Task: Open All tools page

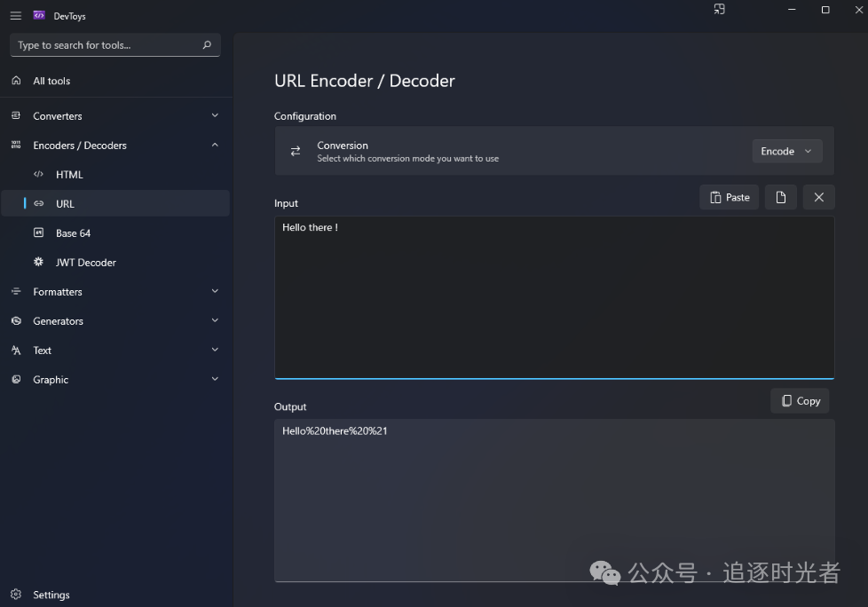Action: tap(116, 81)
